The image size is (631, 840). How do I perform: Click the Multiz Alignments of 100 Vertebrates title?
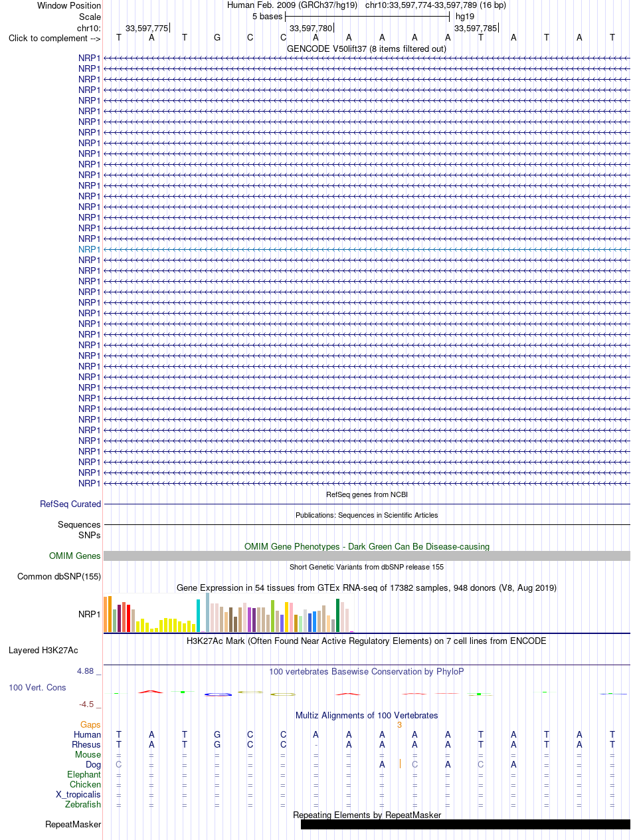(367, 716)
